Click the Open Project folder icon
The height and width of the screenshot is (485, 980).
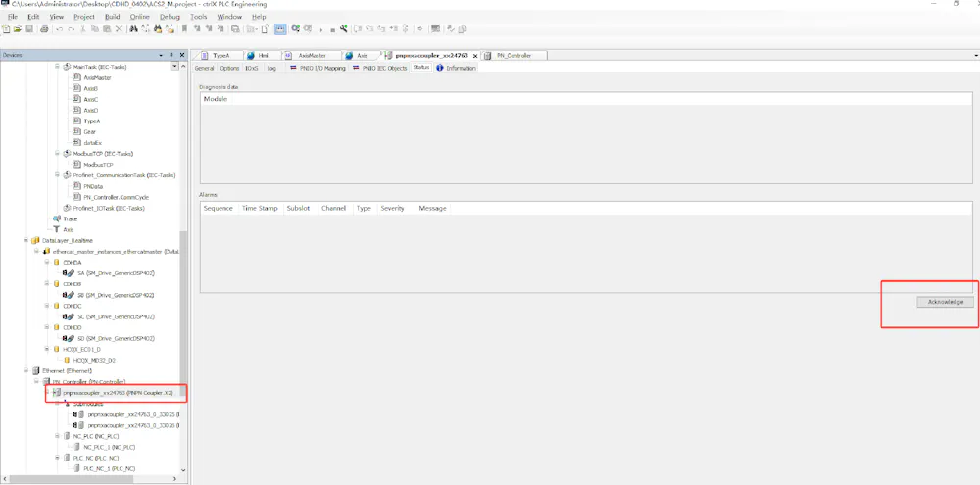pos(18,28)
